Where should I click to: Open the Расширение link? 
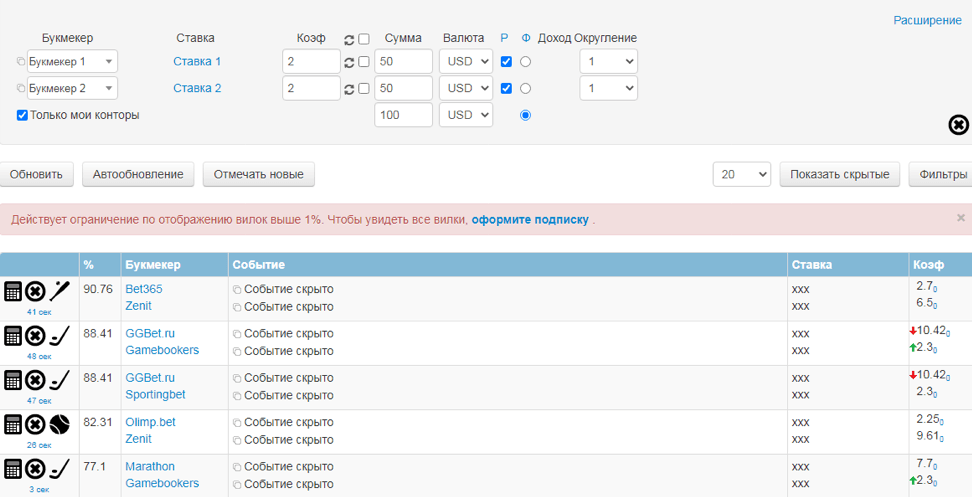927,20
